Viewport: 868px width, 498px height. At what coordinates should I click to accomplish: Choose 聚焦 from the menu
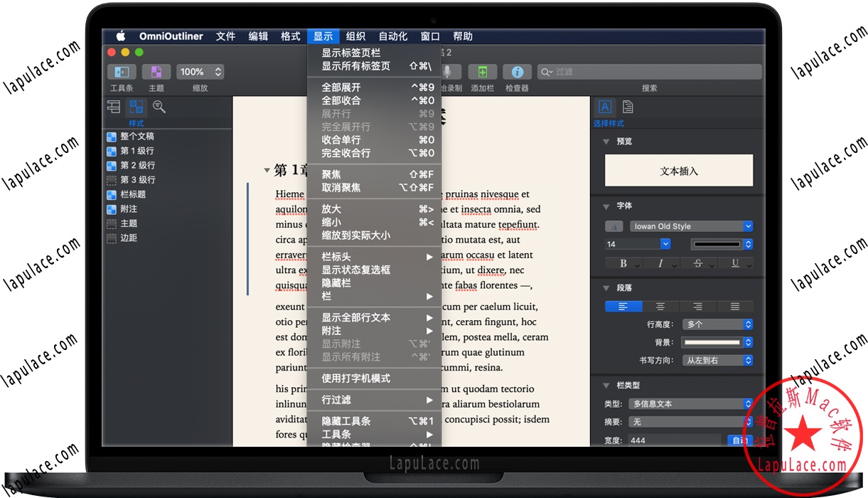(x=375, y=174)
